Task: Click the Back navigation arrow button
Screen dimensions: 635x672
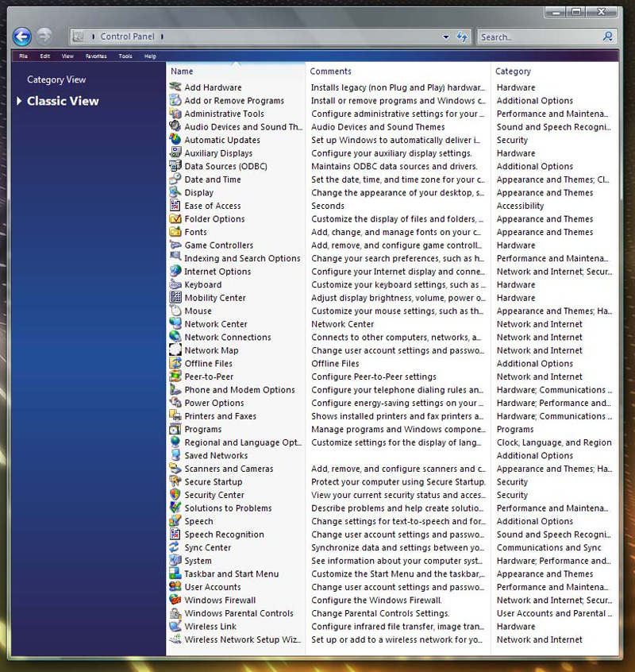Action: click(22, 37)
